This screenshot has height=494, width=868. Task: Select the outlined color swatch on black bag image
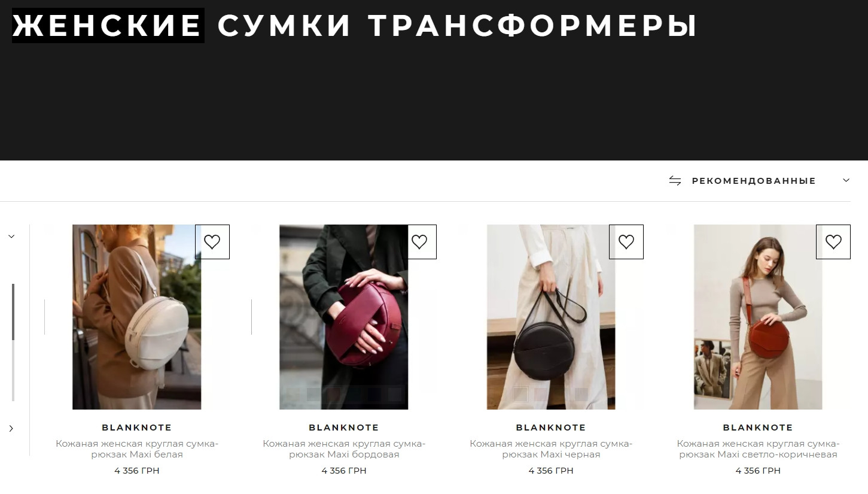pos(521,394)
